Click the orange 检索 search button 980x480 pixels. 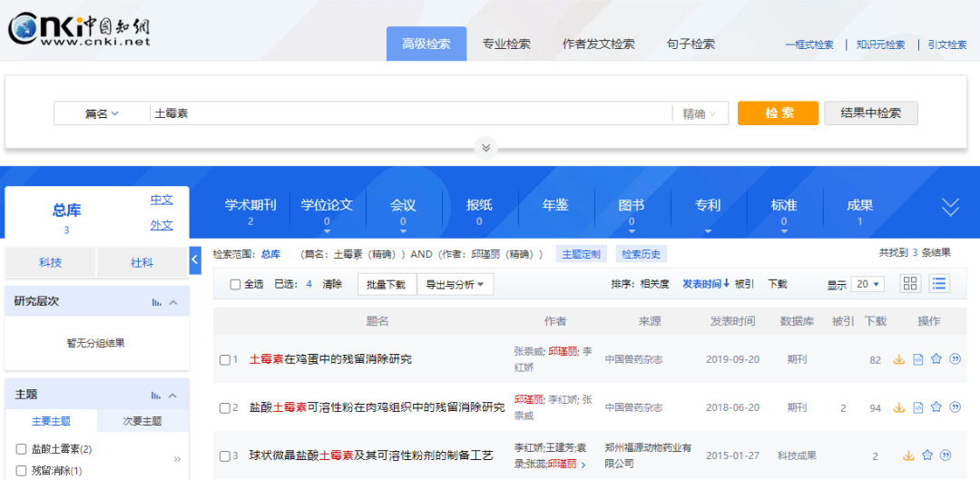click(778, 113)
